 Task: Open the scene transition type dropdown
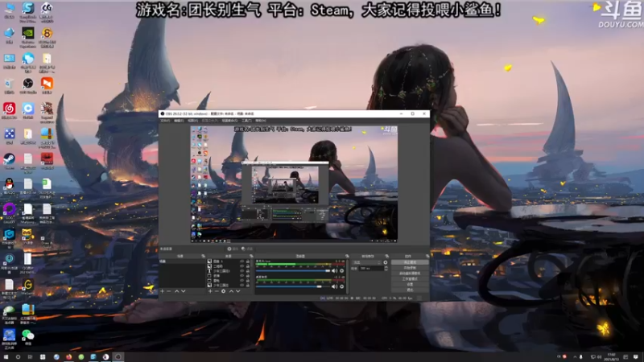click(367, 262)
